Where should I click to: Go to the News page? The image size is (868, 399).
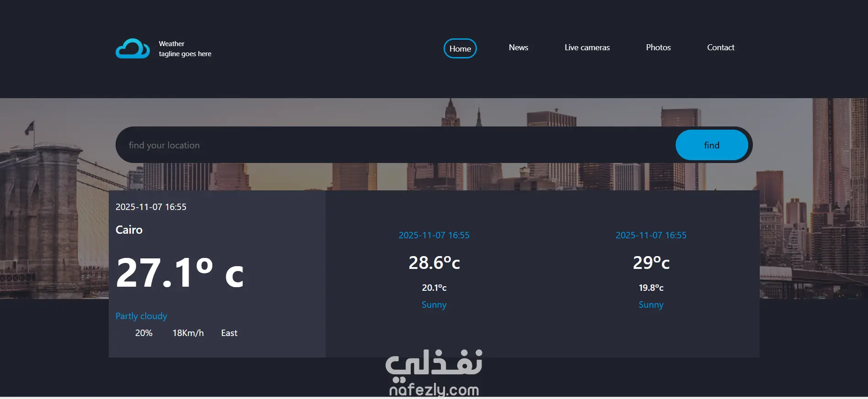(x=519, y=47)
